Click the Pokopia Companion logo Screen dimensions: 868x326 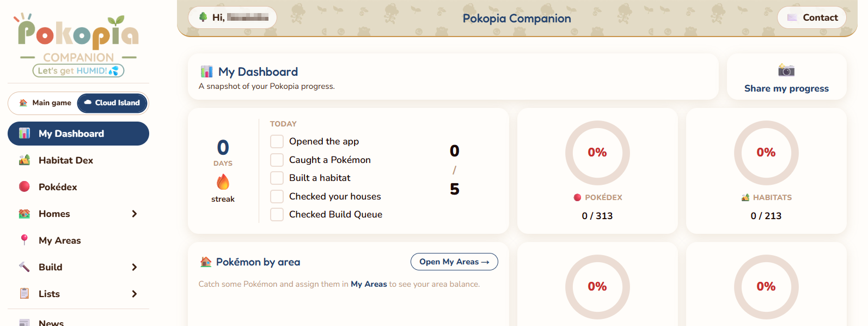click(x=78, y=45)
